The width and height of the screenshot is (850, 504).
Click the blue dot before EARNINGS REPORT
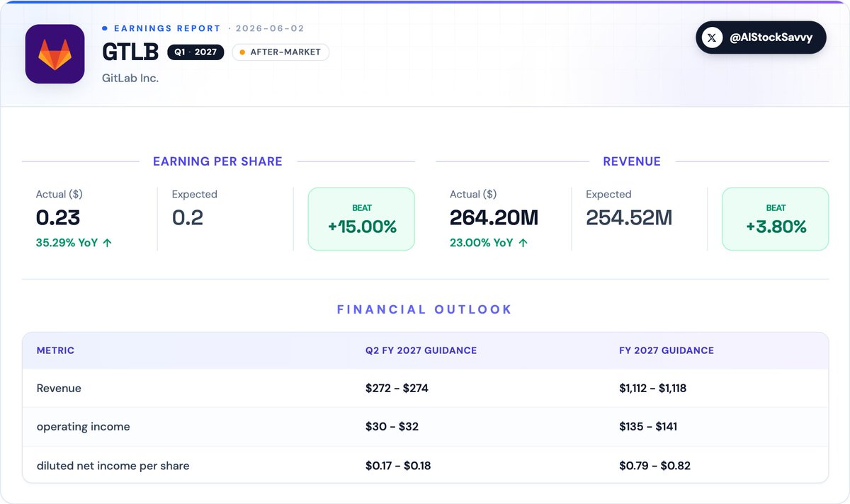pos(105,28)
